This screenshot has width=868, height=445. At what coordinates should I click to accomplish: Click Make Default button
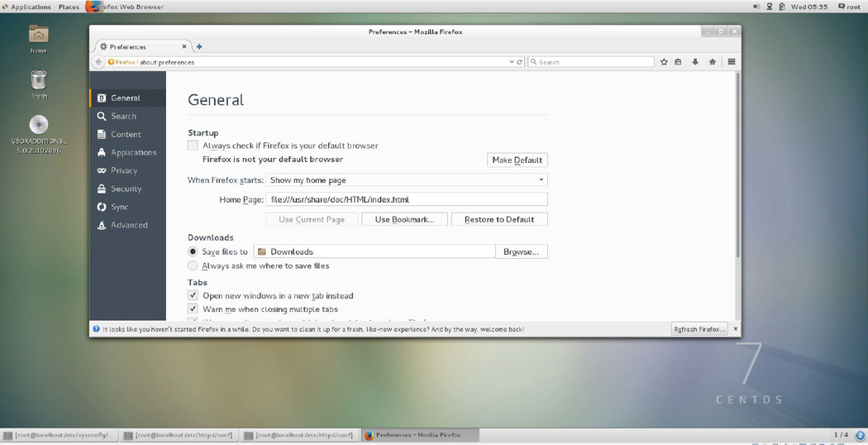coord(517,160)
